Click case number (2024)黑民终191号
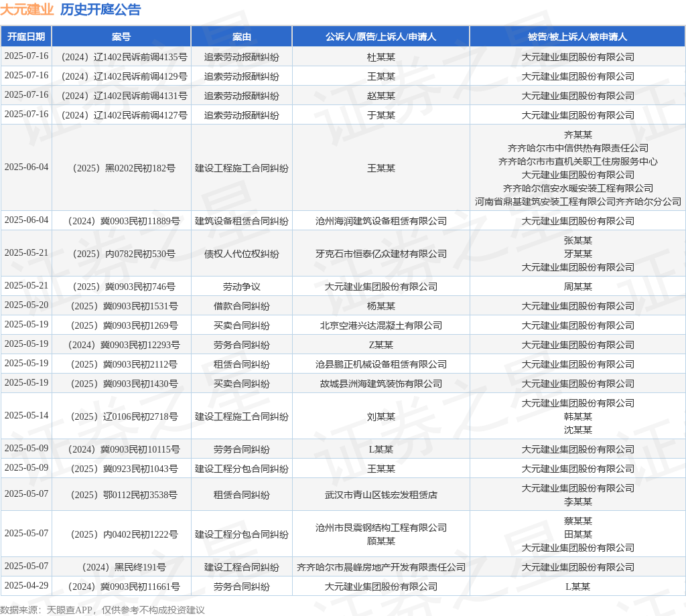Viewport: 686px width, 616px height. click(124, 567)
